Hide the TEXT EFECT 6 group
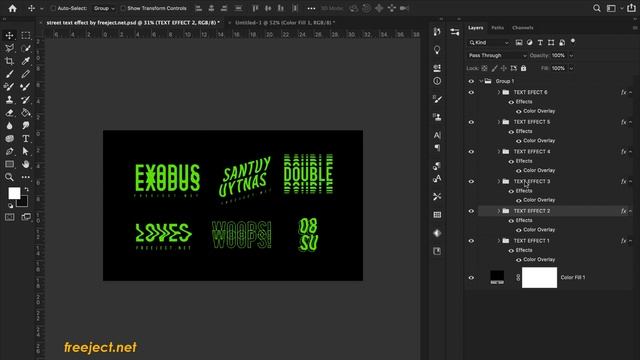 pyautogui.click(x=471, y=92)
